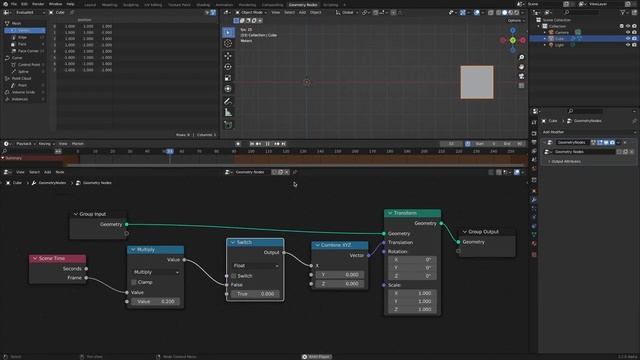Viewport: 640px width, 360px height.
Task: Collapse the Transform node
Action: [x=390, y=213]
